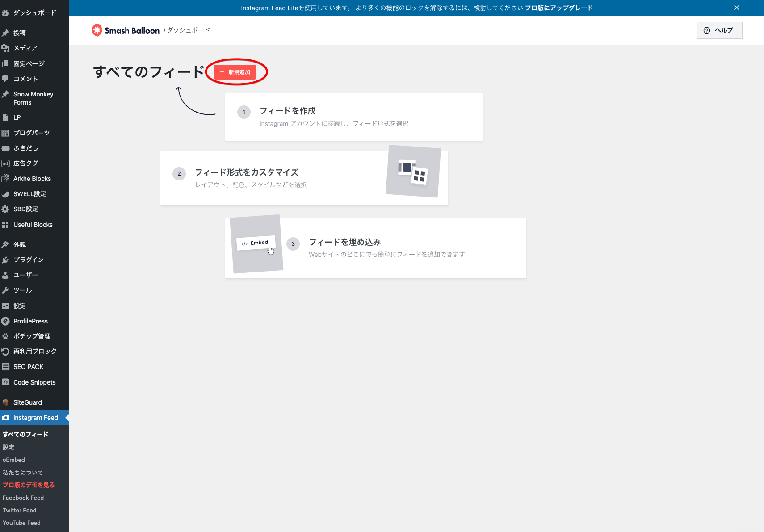Click the [ad] icon beside 広告タグ
The image size is (764, 532).
coord(5,163)
